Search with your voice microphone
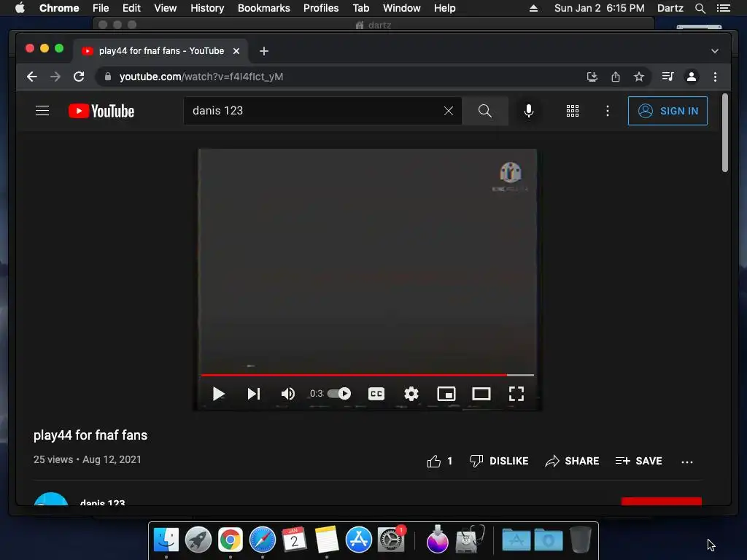747x560 pixels. tap(529, 111)
